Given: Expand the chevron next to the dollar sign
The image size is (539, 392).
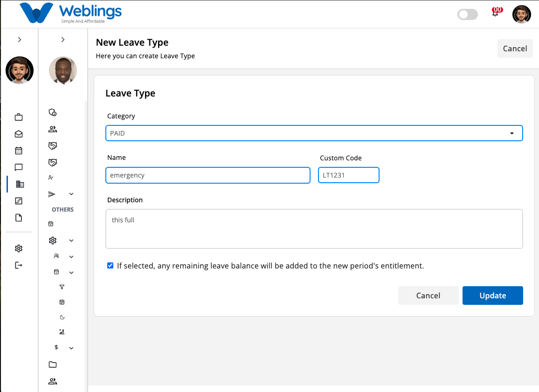Looking at the screenshot, I should tap(71, 348).
